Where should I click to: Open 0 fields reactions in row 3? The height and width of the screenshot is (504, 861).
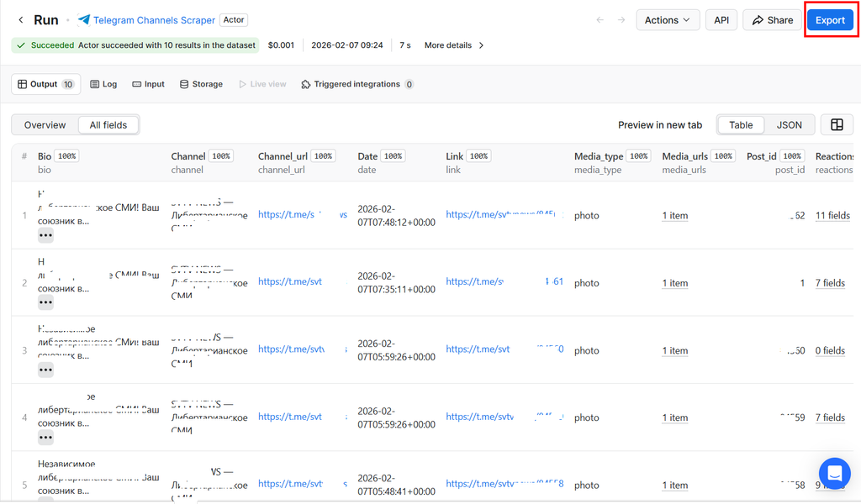[x=830, y=350]
